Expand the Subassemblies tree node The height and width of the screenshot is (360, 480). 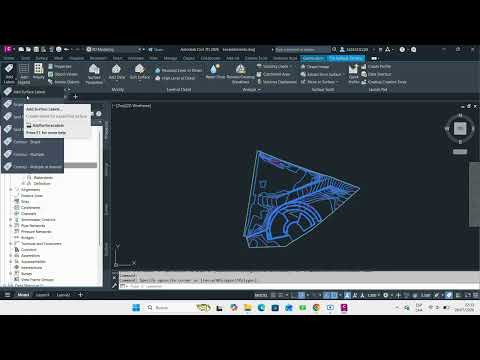(11, 262)
